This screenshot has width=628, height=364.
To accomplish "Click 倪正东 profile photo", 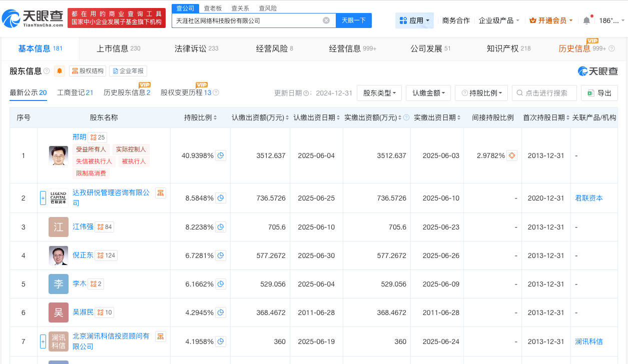I will pyautogui.click(x=59, y=255).
